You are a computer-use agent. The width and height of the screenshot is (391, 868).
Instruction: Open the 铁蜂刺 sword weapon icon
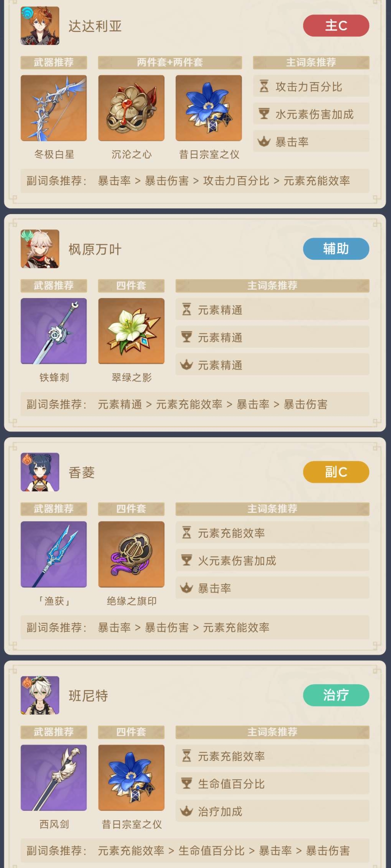coord(54,331)
